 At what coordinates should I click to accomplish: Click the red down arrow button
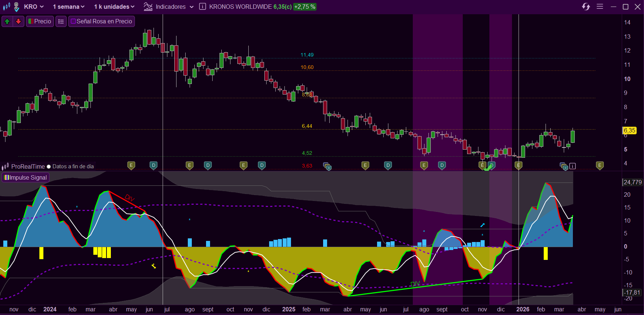pyautogui.click(x=18, y=22)
